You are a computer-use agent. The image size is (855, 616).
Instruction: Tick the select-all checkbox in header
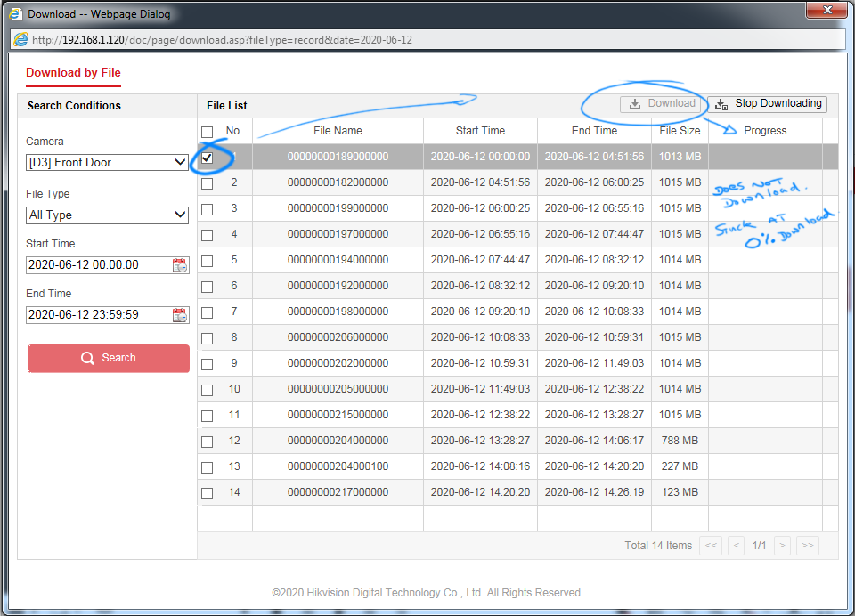tap(207, 132)
